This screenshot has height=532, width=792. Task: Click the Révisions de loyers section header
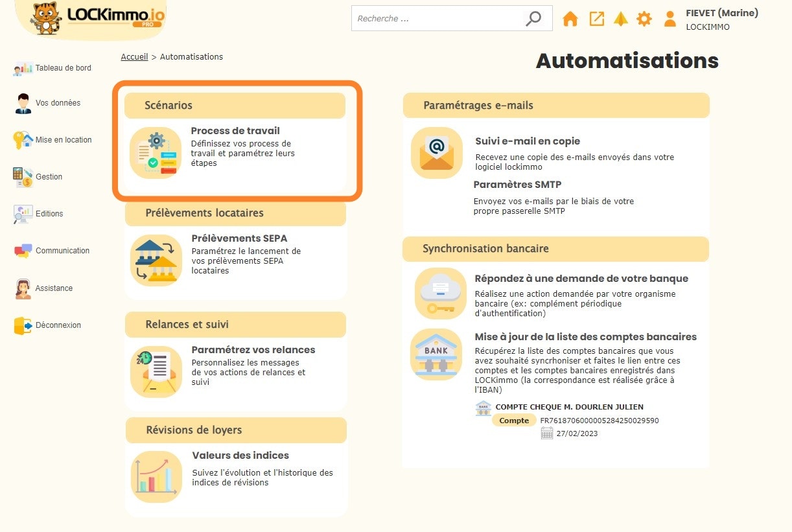[237, 430]
